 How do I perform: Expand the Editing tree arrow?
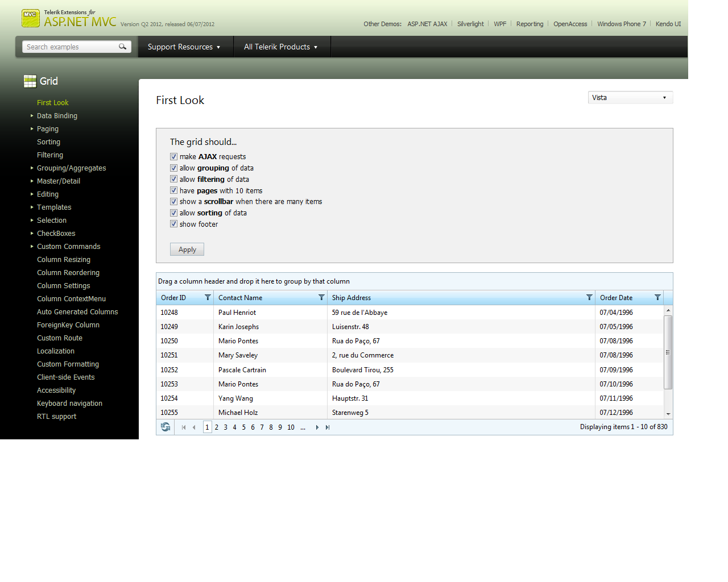pos(32,194)
